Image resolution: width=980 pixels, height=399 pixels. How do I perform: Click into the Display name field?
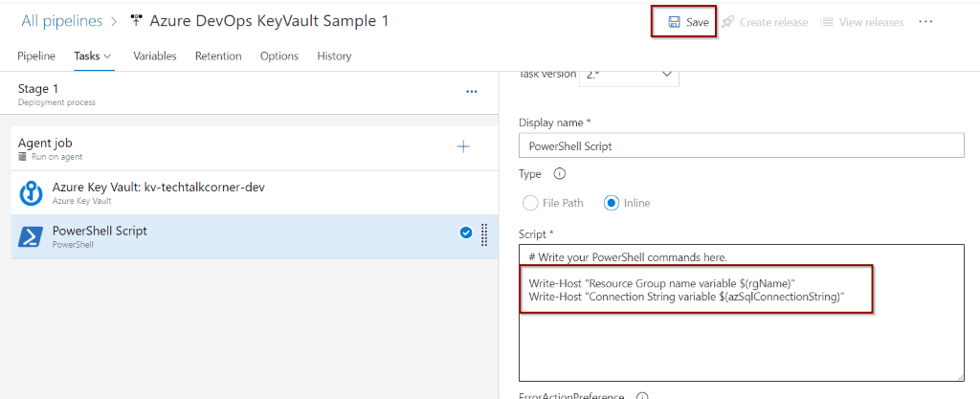[742, 146]
